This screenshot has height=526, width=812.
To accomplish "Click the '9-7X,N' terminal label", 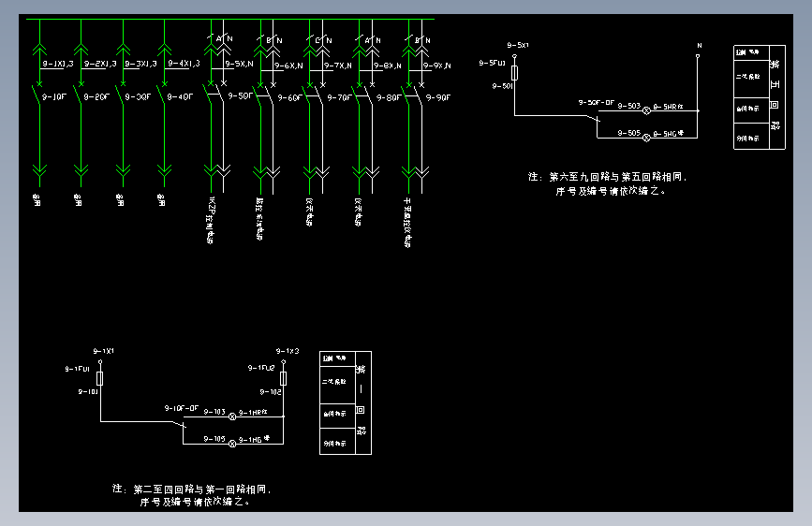I will pyautogui.click(x=338, y=66).
